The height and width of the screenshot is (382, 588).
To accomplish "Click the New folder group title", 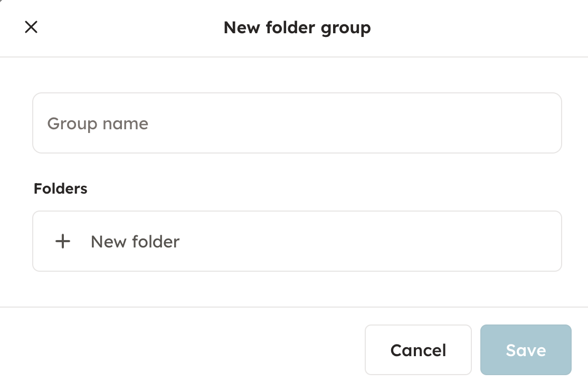I will (x=297, y=27).
